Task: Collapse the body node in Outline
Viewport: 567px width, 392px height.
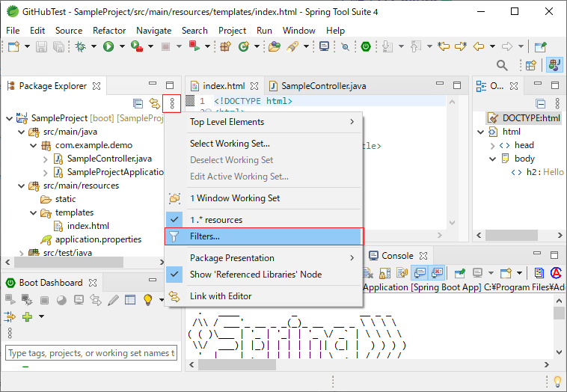Action: 492,159
